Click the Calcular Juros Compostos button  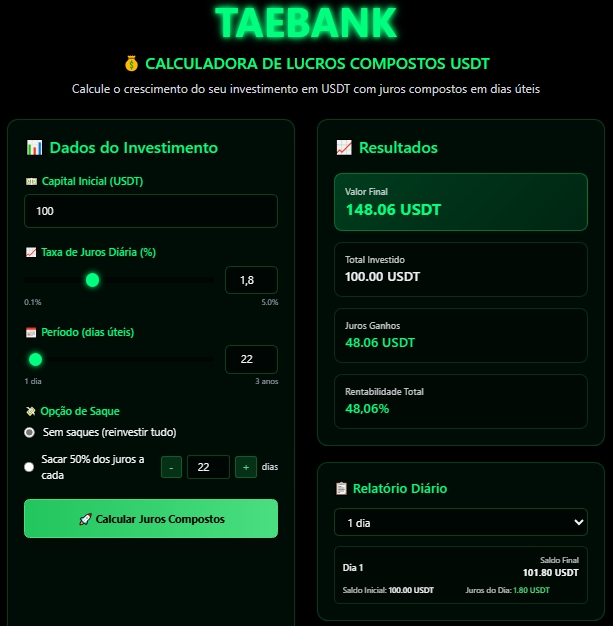(x=151, y=519)
